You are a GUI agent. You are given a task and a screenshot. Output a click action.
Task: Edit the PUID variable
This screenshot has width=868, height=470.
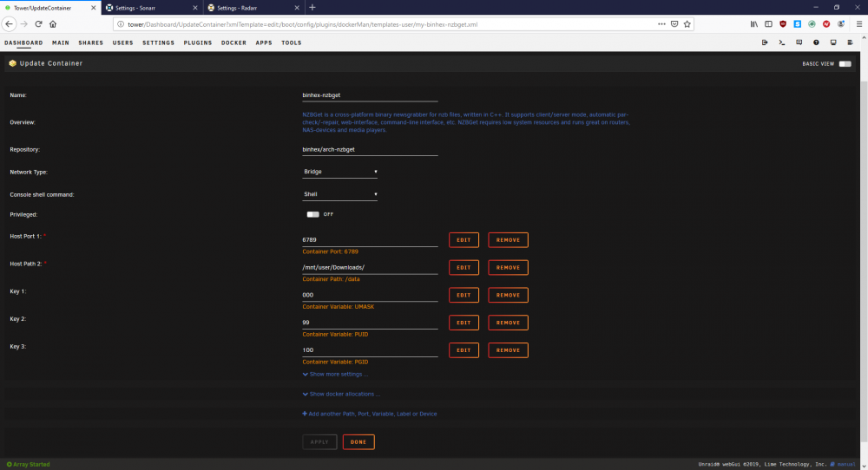(464, 323)
